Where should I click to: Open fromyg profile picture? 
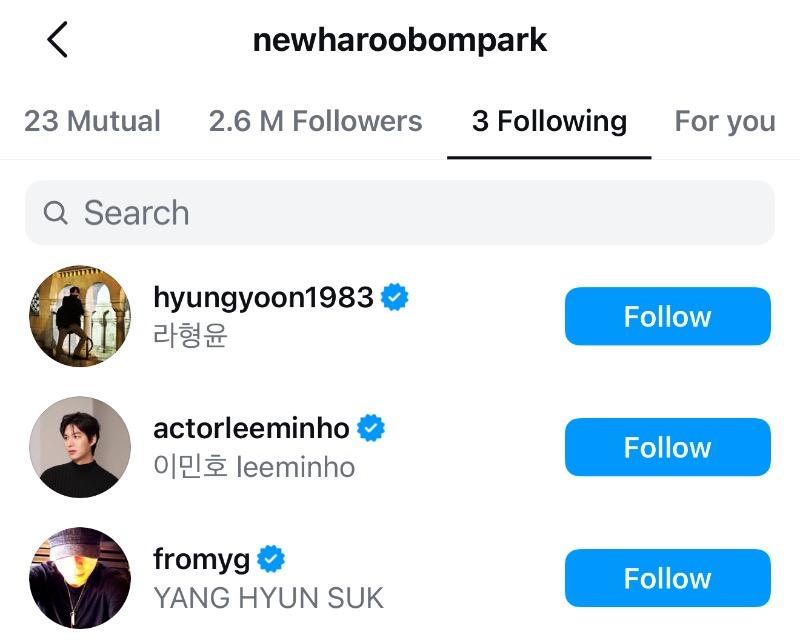click(80, 578)
